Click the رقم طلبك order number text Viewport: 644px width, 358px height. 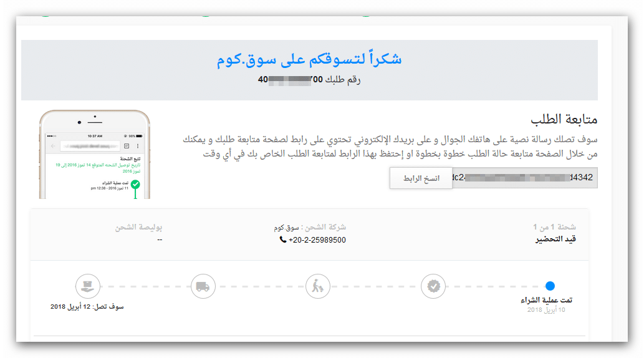click(x=309, y=79)
